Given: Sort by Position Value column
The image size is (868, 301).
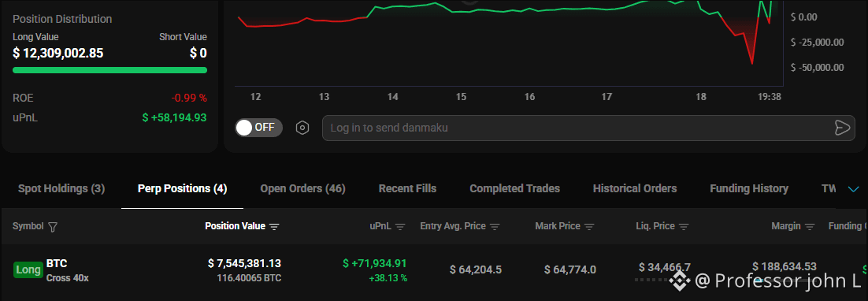Looking at the screenshot, I should [242, 226].
